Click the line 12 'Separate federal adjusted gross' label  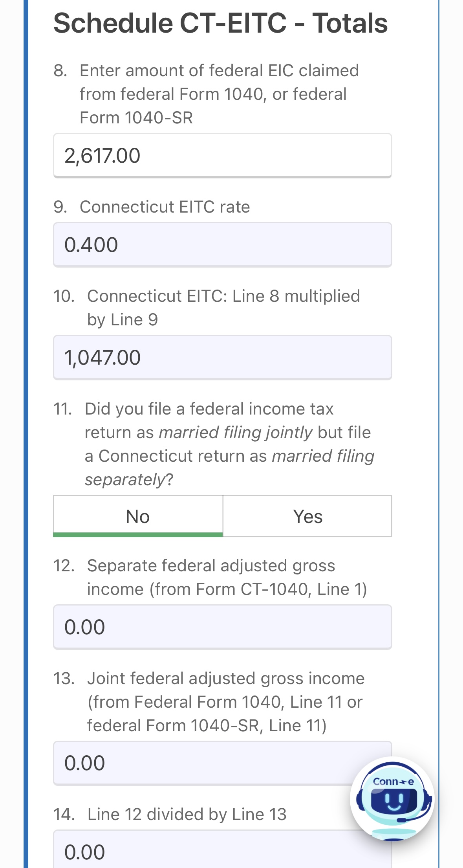211,565
